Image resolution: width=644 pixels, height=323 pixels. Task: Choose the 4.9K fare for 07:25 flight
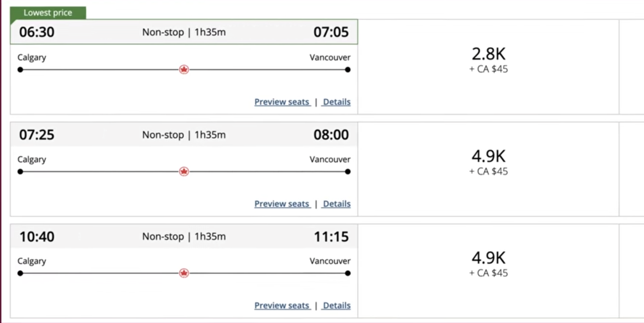click(x=489, y=162)
